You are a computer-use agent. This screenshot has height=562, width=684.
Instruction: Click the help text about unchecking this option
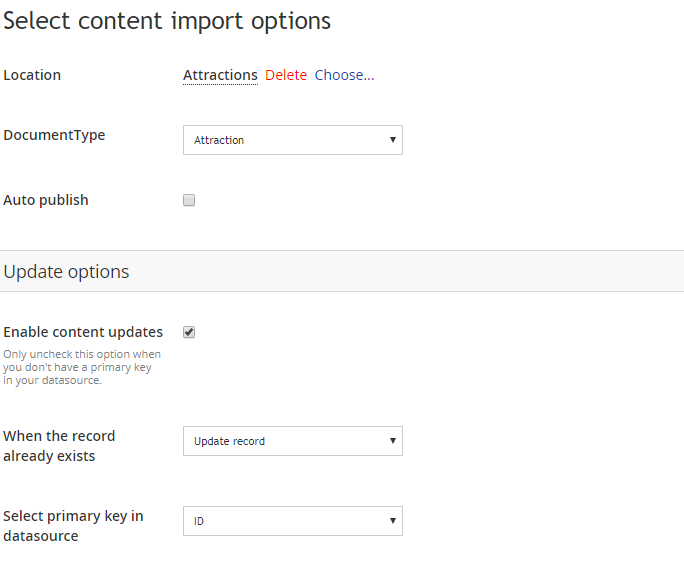82,367
